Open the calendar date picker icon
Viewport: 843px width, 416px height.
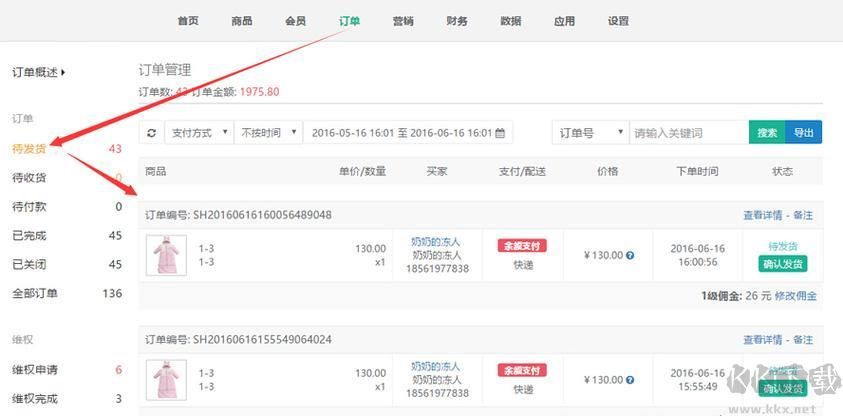pyautogui.click(x=501, y=133)
